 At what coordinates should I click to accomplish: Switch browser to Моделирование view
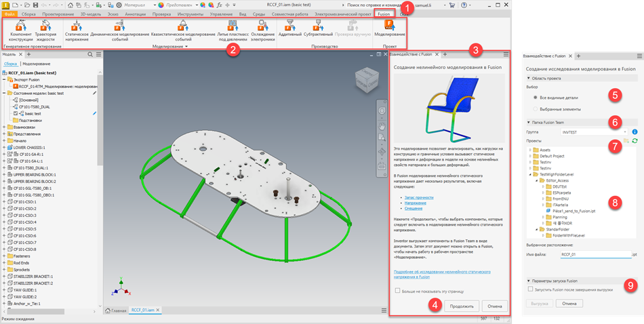tap(37, 64)
